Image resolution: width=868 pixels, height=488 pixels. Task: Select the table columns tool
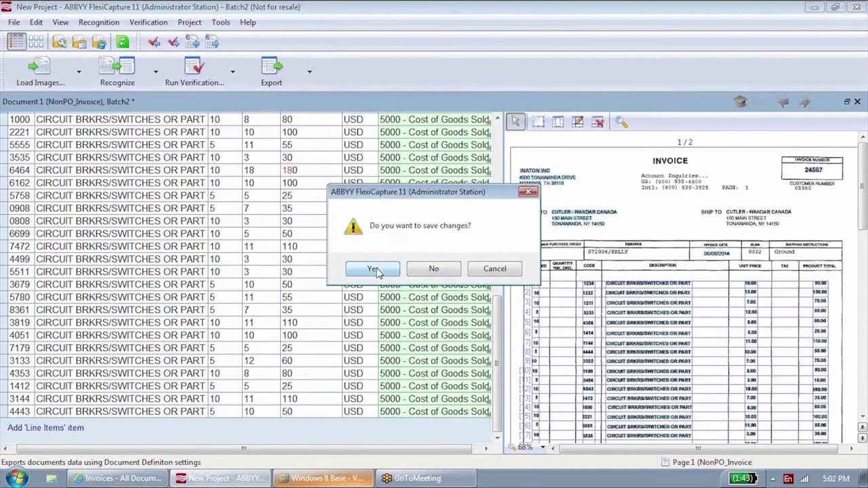click(x=557, y=122)
